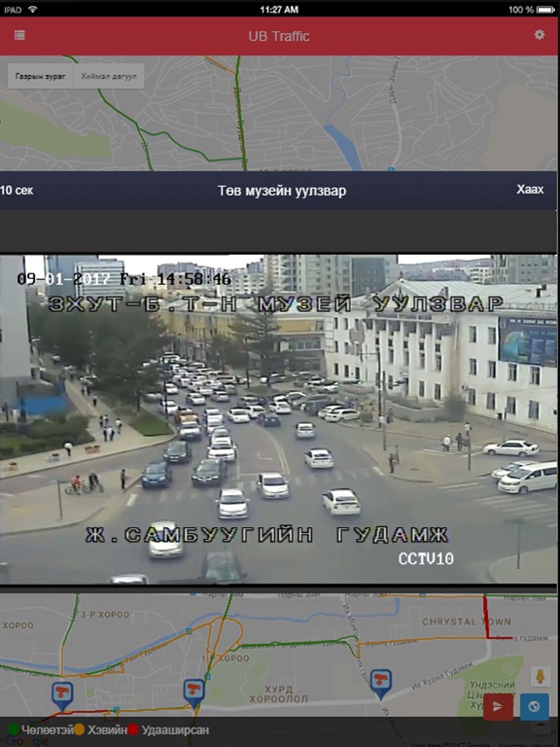Screen dimensions: 560x747
Task: Open settings via the gear icon
Action: 539,35
